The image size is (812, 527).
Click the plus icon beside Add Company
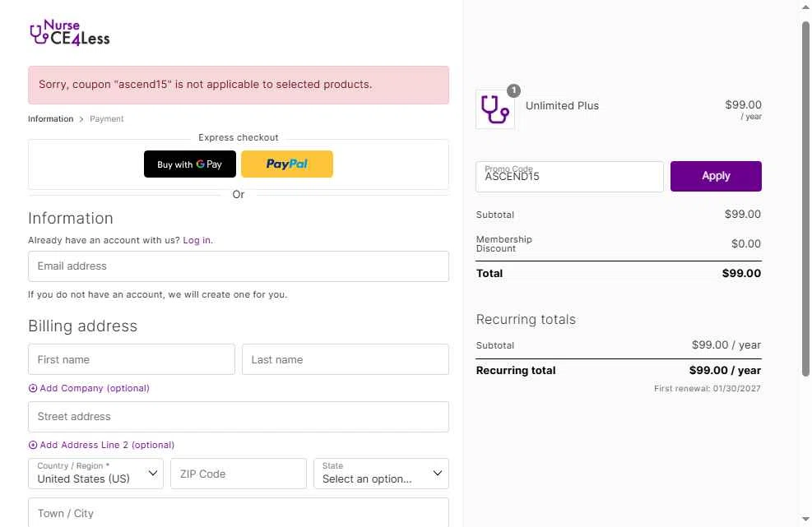click(33, 388)
